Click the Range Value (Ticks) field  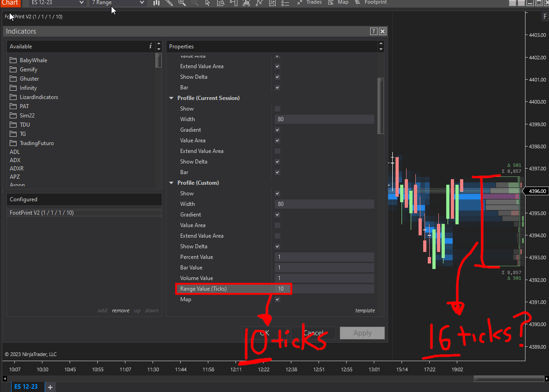point(325,289)
